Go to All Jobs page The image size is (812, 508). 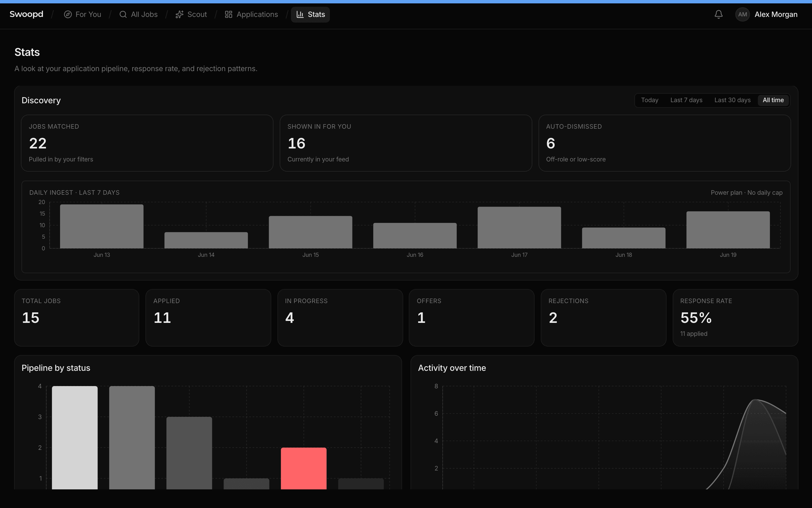[138, 14]
